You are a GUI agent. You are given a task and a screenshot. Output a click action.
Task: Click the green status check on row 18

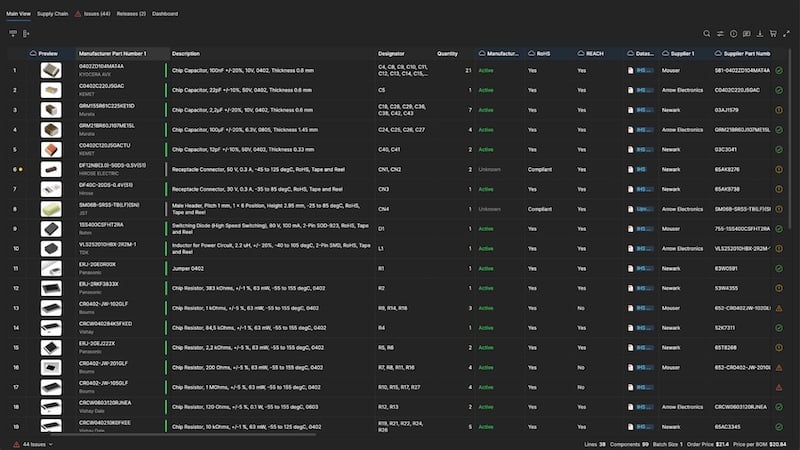point(779,407)
